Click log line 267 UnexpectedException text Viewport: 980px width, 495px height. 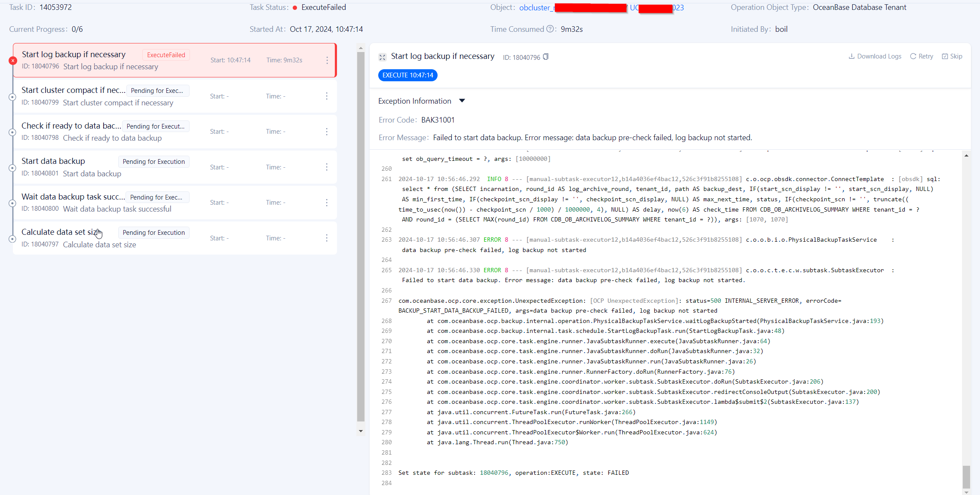point(620,305)
